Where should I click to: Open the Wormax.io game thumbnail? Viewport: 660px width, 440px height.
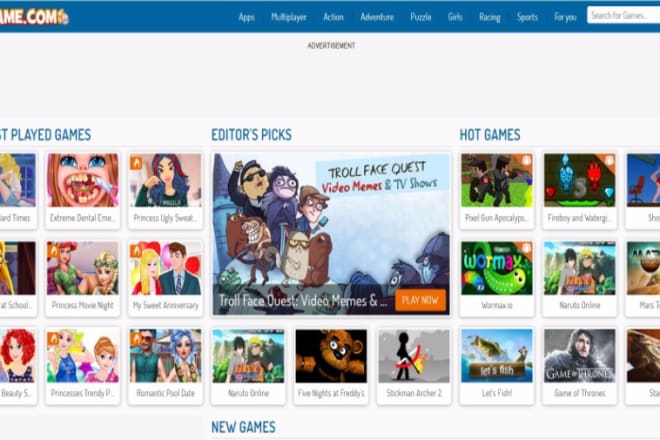click(497, 268)
